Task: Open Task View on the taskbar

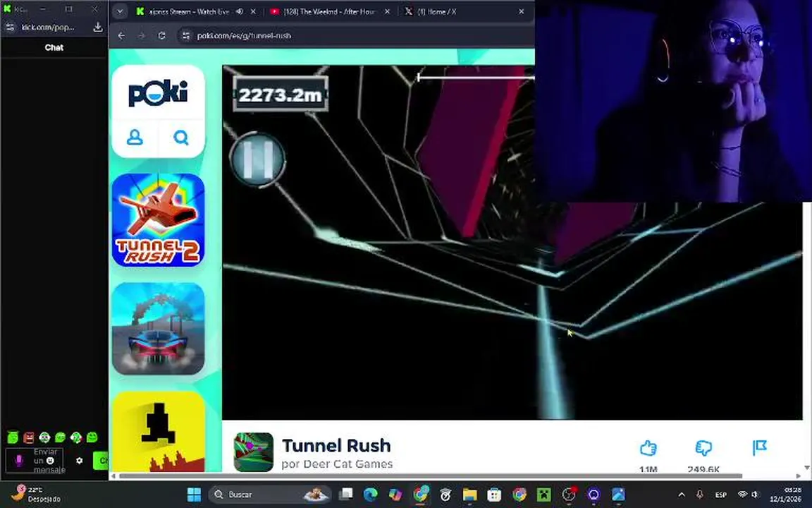Action: point(346,495)
